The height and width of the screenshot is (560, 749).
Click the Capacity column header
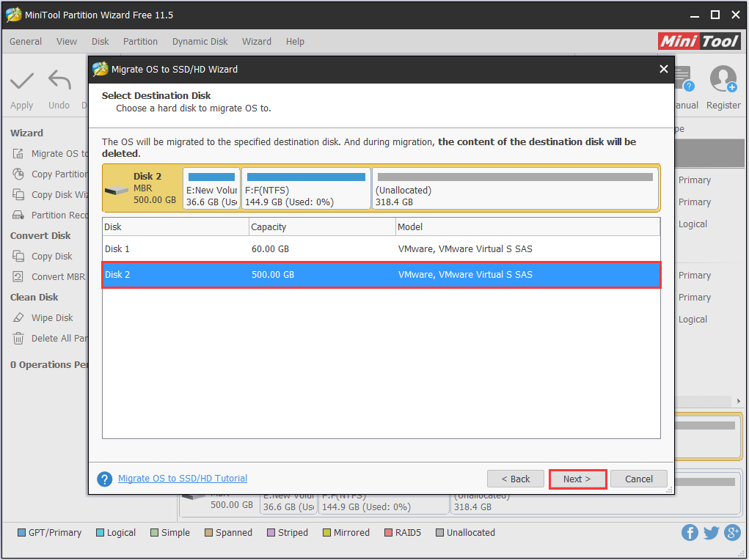(x=323, y=226)
